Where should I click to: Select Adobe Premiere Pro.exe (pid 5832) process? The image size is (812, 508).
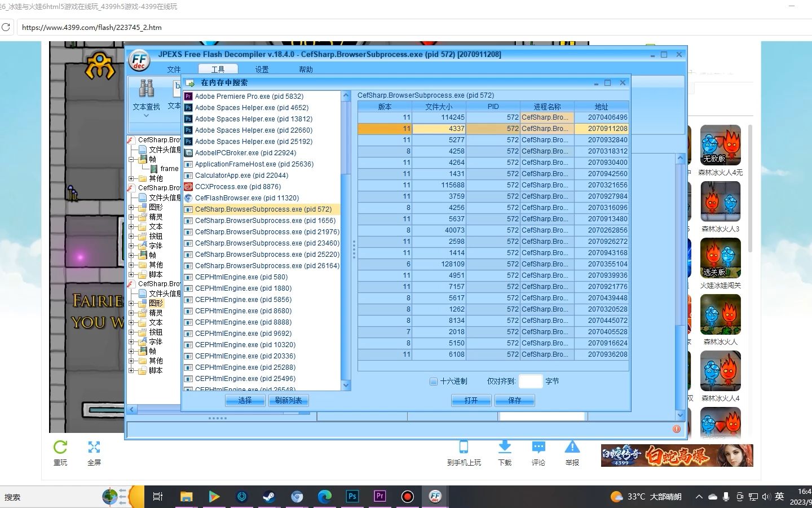click(249, 97)
